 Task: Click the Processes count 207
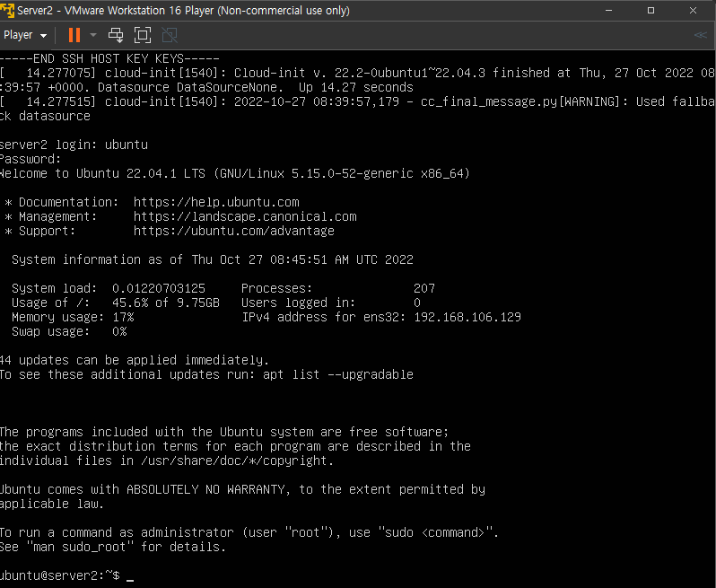[x=424, y=288]
